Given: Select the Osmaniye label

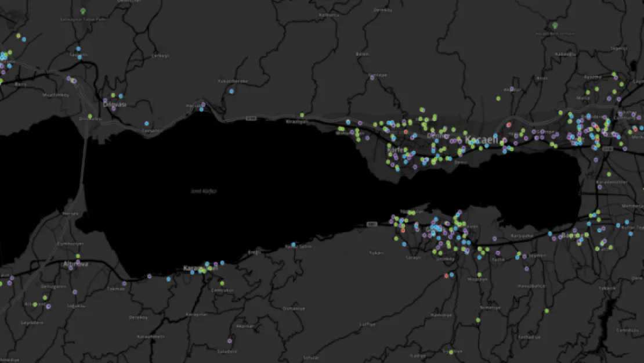Looking at the screenshot, I should click(294, 308).
